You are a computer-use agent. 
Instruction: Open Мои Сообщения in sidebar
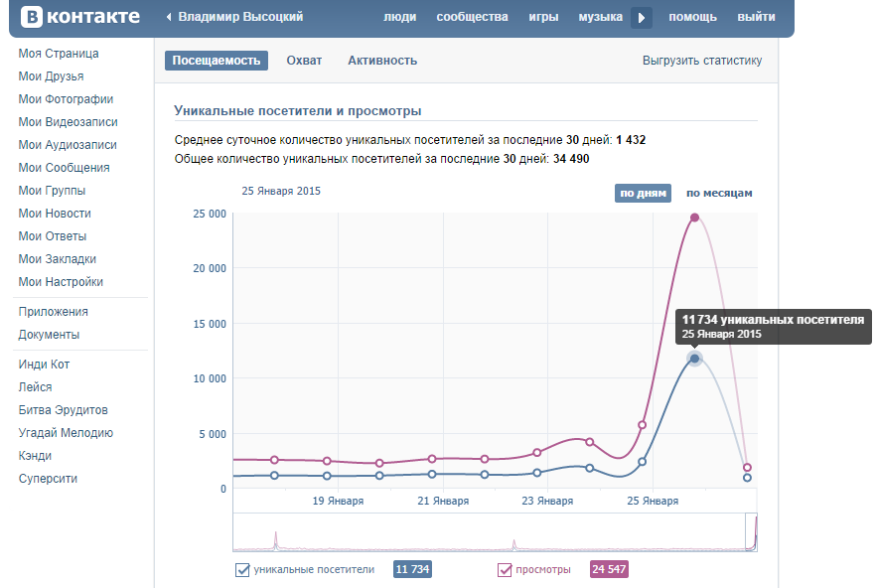(x=64, y=168)
